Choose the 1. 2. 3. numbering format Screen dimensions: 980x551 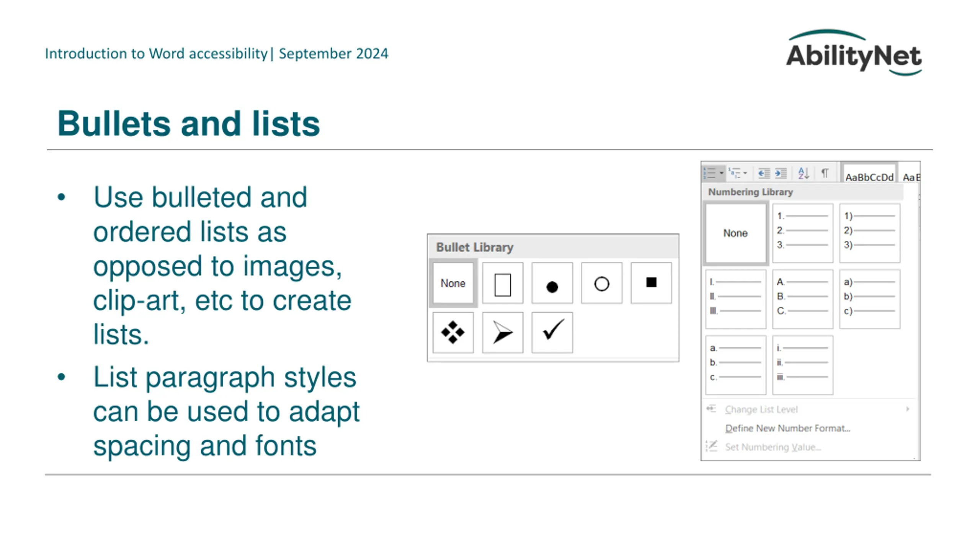coord(802,233)
